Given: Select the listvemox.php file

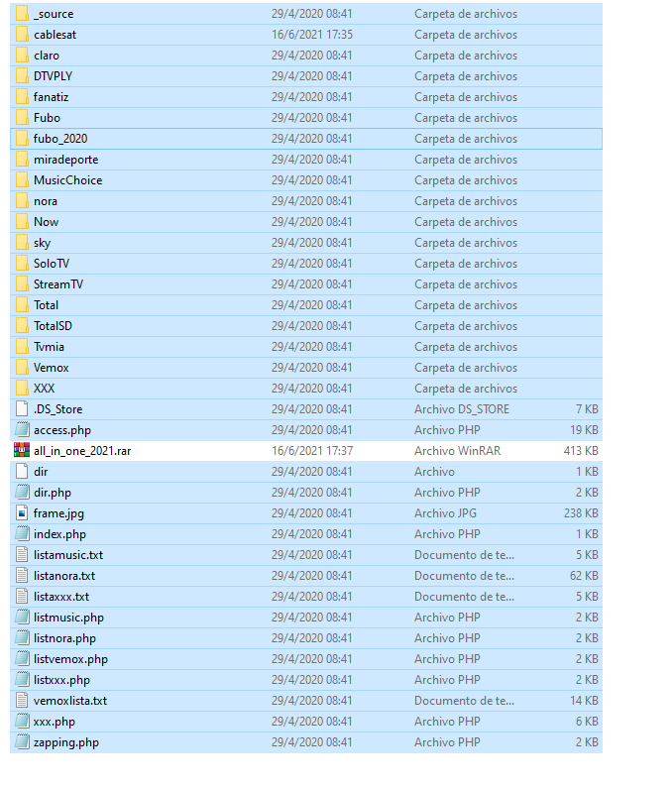Looking at the screenshot, I should (x=70, y=659).
